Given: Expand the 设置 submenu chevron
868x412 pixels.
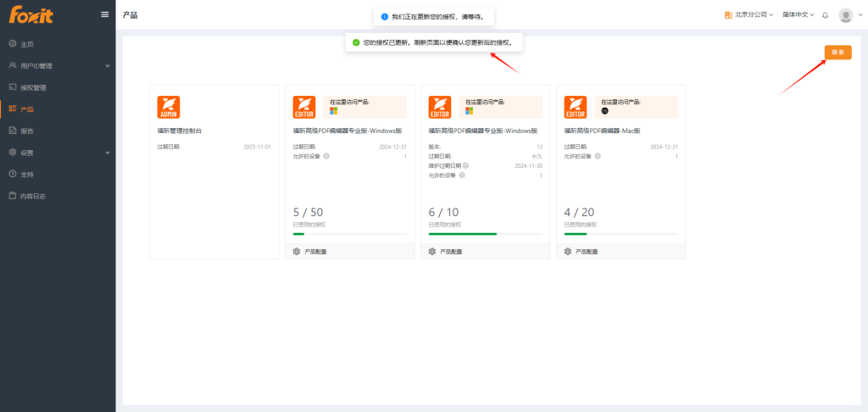Looking at the screenshot, I should (108, 153).
